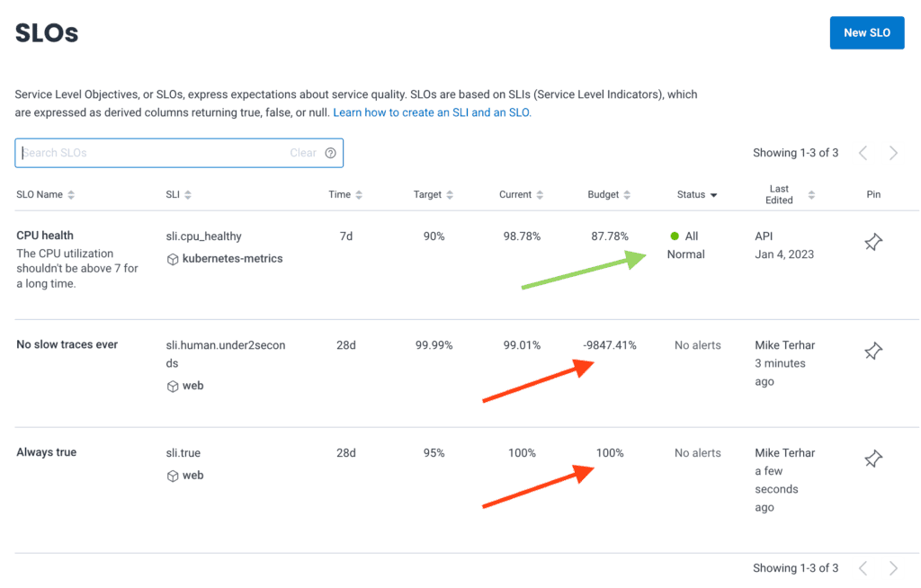Go to next page at top
The height and width of the screenshot is (588, 921).
pyautogui.click(x=893, y=153)
